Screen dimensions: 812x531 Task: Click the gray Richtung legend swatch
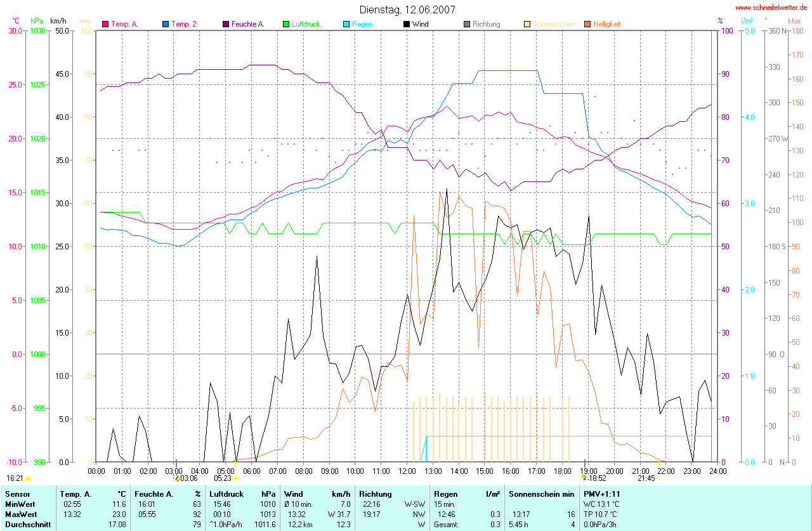coord(467,24)
